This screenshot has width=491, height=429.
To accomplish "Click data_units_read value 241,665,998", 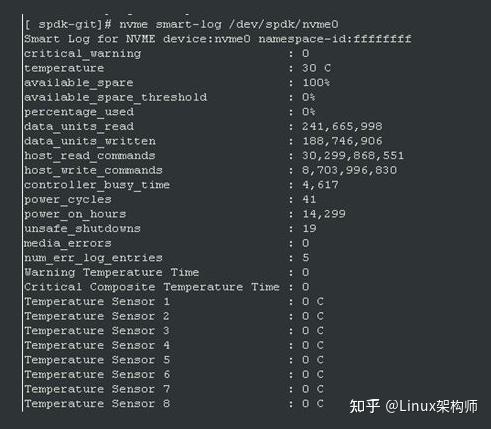I will pyautogui.click(x=342, y=126).
